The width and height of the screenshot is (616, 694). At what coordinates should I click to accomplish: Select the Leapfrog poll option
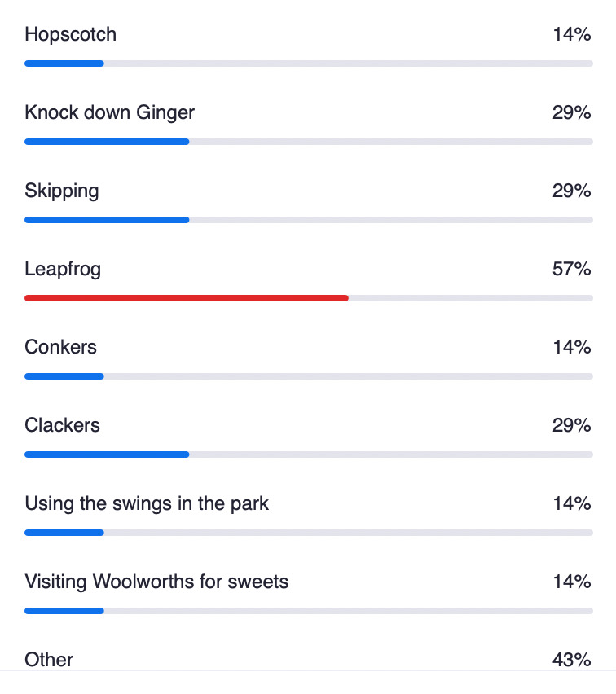[63, 269]
